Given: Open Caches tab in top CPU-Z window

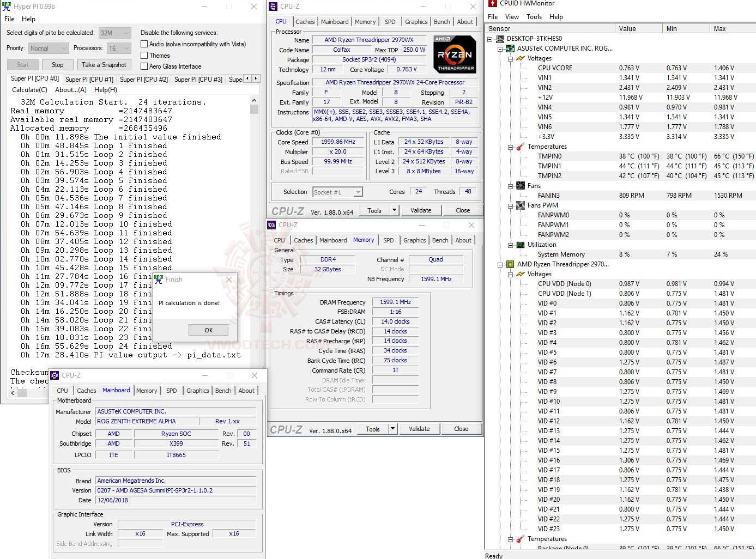Looking at the screenshot, I should point(305,22).
